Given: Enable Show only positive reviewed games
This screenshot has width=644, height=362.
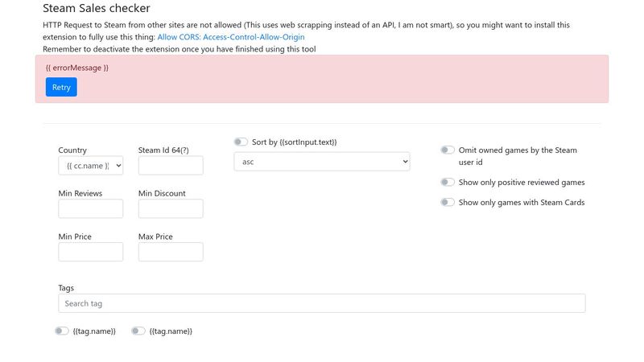Looking at the screenshot, I should point(448,183).
